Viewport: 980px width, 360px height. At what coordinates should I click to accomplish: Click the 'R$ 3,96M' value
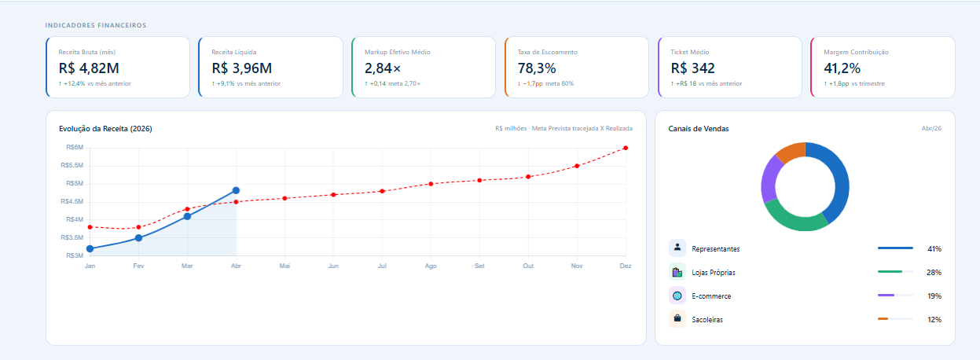pos(242,68)
